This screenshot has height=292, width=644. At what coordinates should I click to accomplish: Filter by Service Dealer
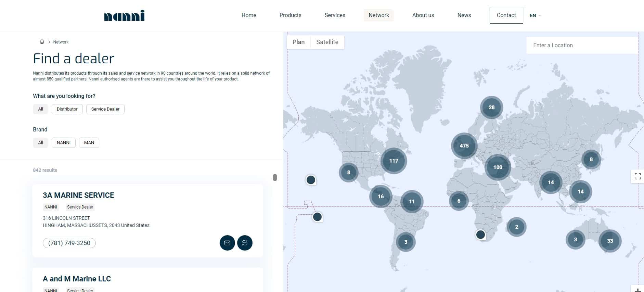[x=105, y=109]
